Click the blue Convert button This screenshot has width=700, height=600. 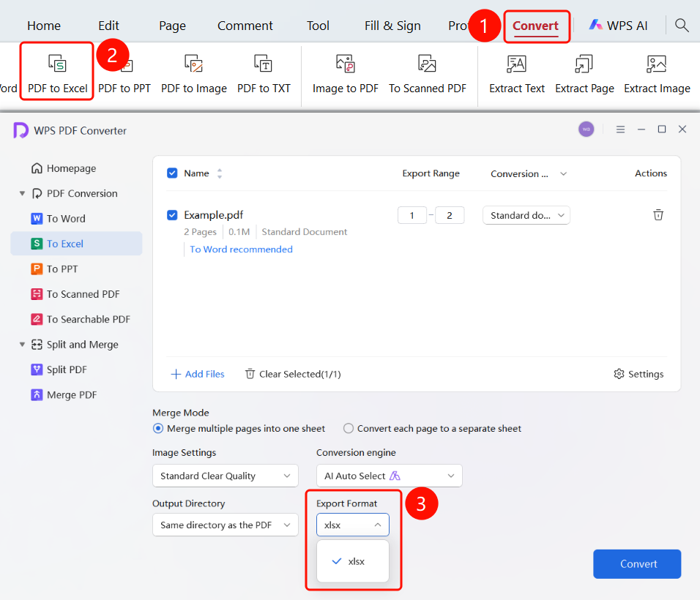[x=637, y=564]
